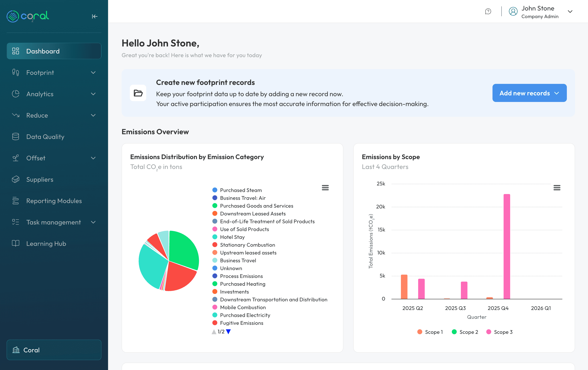This screenshot has height=370, width=588.
Task: Open the Emissions by Scope chart menu
Action: (557, 187)
